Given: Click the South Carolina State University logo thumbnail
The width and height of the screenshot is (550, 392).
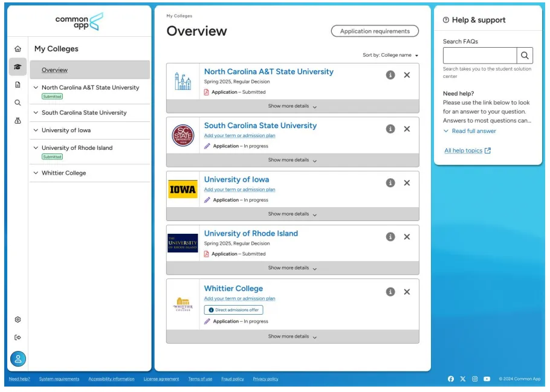Looking at the screenshot, I should (183, 135).
